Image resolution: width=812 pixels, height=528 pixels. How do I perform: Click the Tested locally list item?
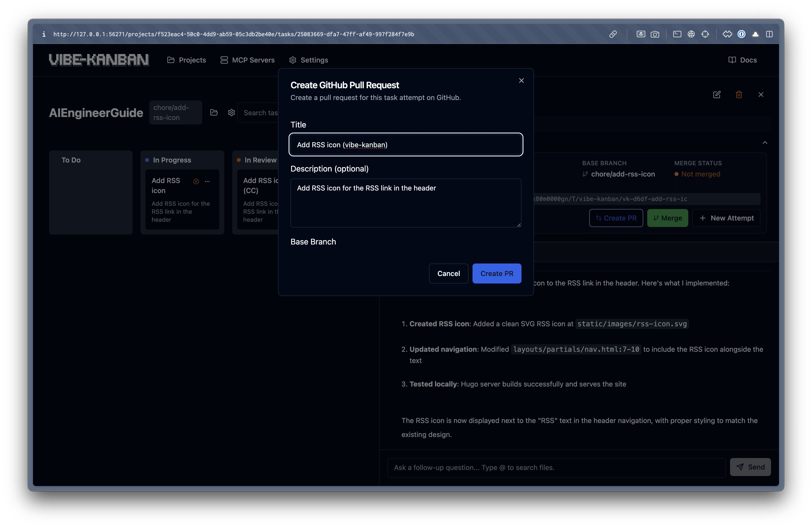[514, 384]
